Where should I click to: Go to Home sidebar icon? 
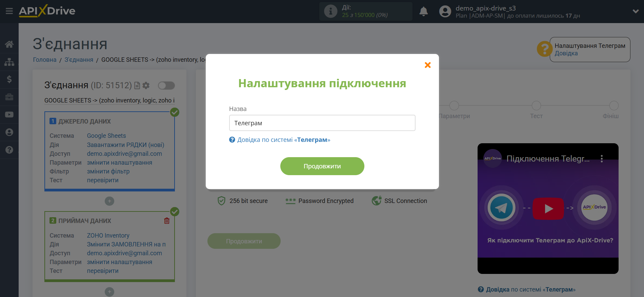point(9,44)
